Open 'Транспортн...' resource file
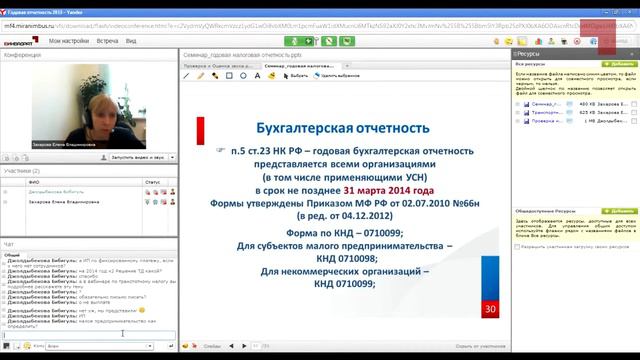 click(x=546, y=112)
